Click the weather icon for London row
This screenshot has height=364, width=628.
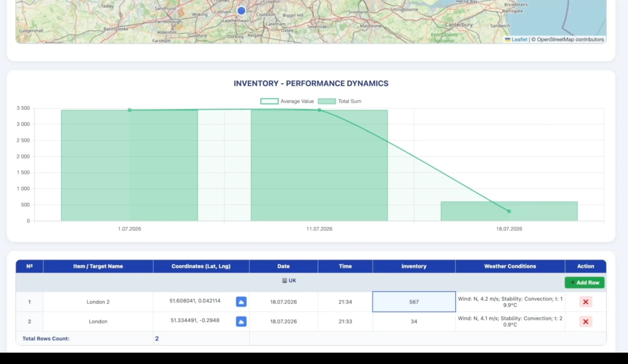[241, 321]
